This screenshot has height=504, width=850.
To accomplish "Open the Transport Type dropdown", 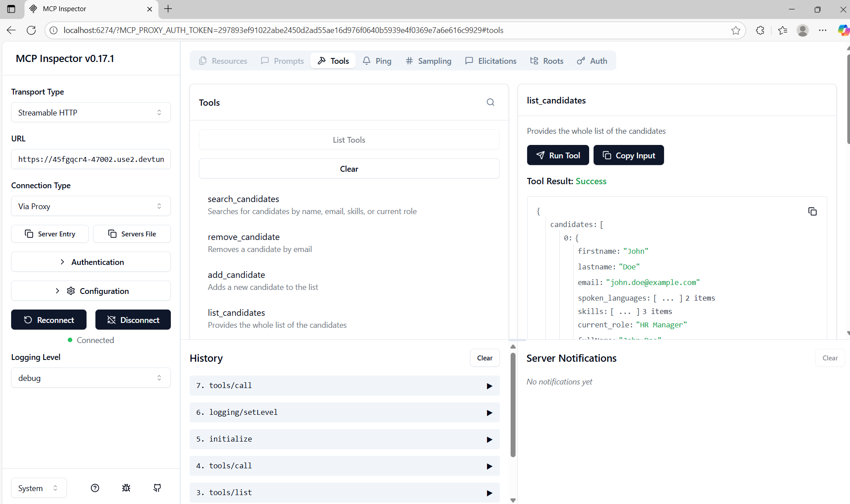I will pyautogui.click(x=91, y=112).
